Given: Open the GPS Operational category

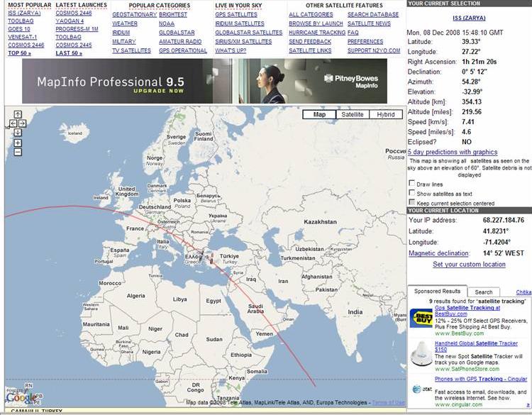Looking at the screenshot, I should click(x=183, y=51).
